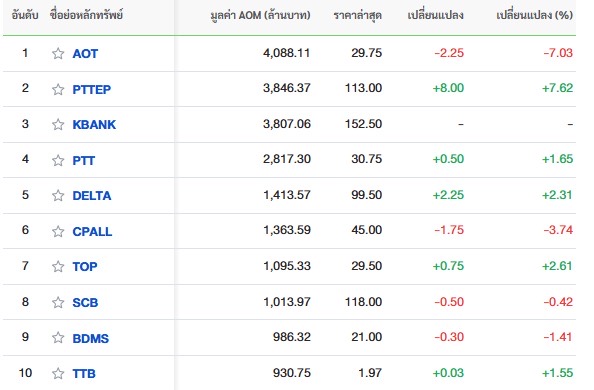Image resolution: width=594 pixels, height=390 pixels.
Task: Open the DELTA stock symbol link
Action: click(92, 196)
